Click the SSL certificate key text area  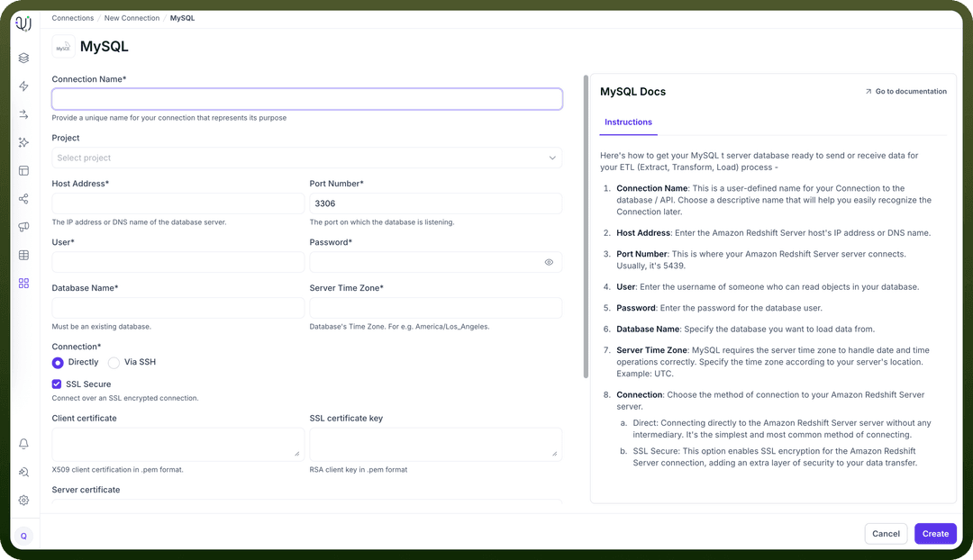pos(436,444)
